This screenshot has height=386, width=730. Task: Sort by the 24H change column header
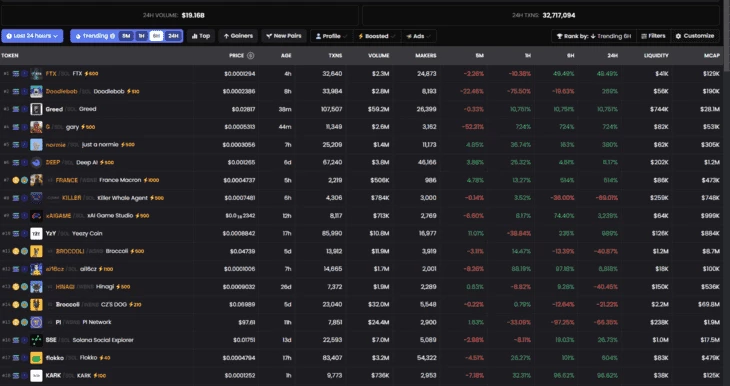click(613, 55)
